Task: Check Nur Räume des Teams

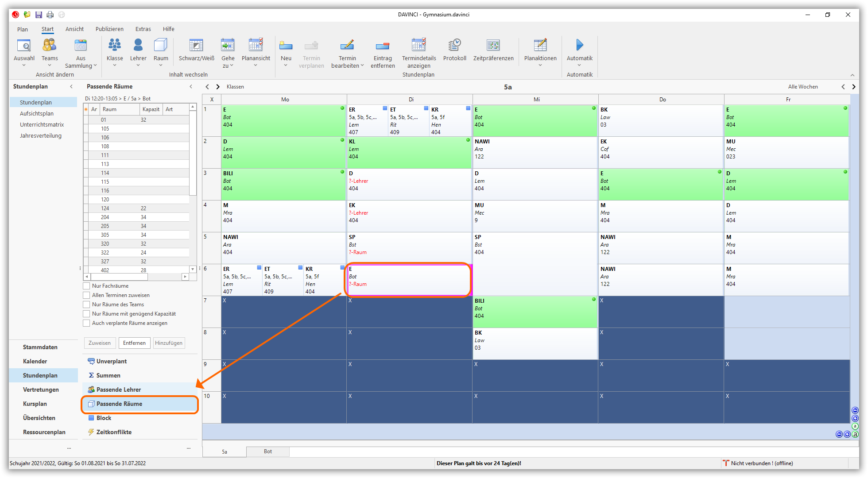Action: coord(87,305)
